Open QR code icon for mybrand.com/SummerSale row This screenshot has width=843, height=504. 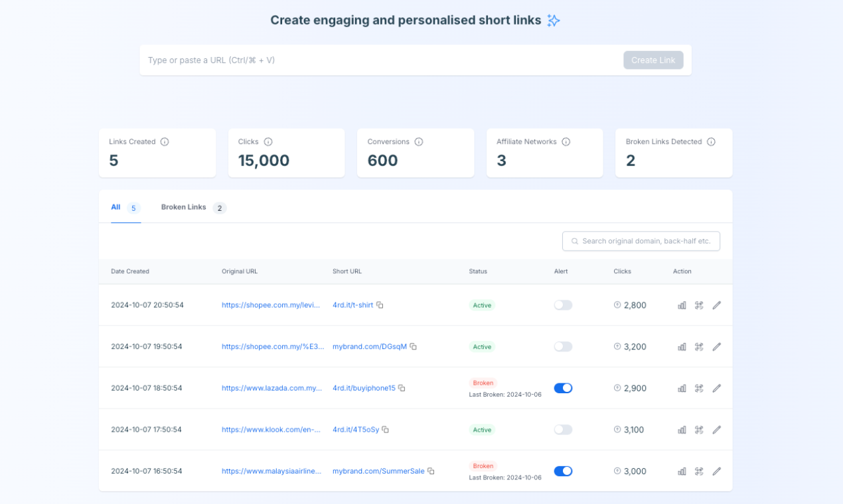699,471
